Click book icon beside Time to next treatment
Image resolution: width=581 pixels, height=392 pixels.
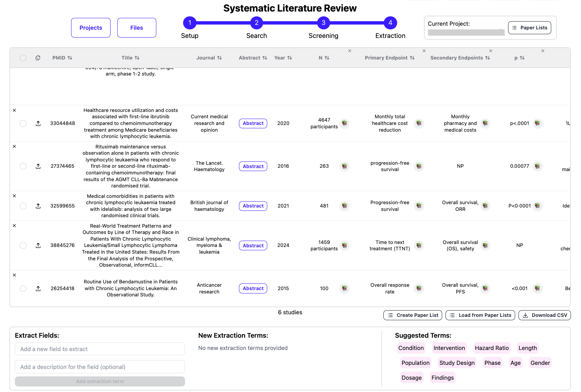419,245
